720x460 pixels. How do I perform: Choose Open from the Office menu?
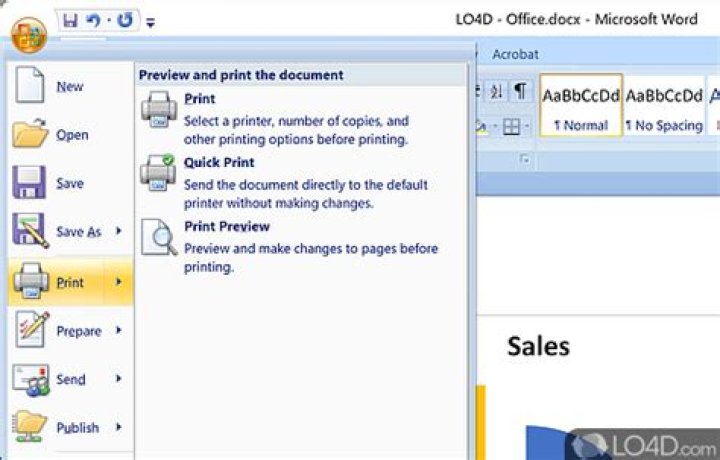pos(70,135)
